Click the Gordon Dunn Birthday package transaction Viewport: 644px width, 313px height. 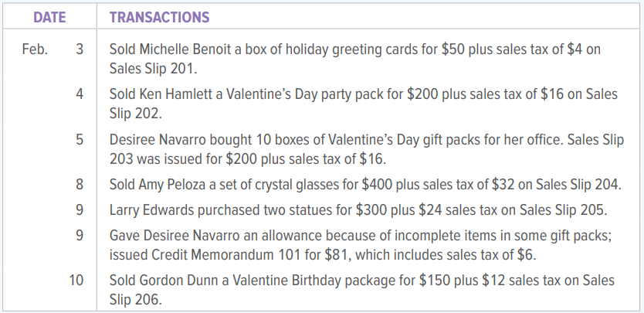362,290
